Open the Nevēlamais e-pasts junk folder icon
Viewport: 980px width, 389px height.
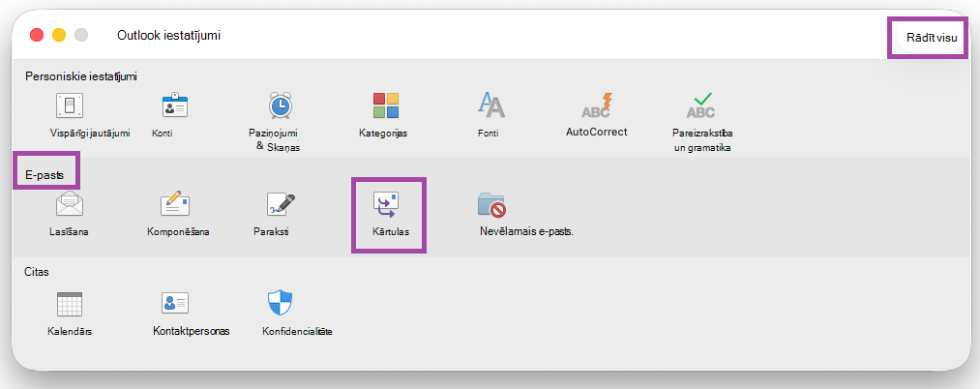click(x=491, y=204)
